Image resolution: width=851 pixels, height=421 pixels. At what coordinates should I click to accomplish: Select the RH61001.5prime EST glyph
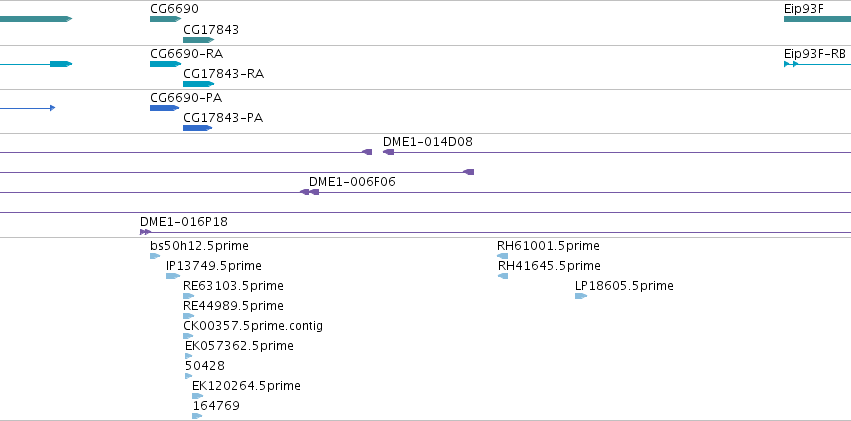(x=503, y=256)
